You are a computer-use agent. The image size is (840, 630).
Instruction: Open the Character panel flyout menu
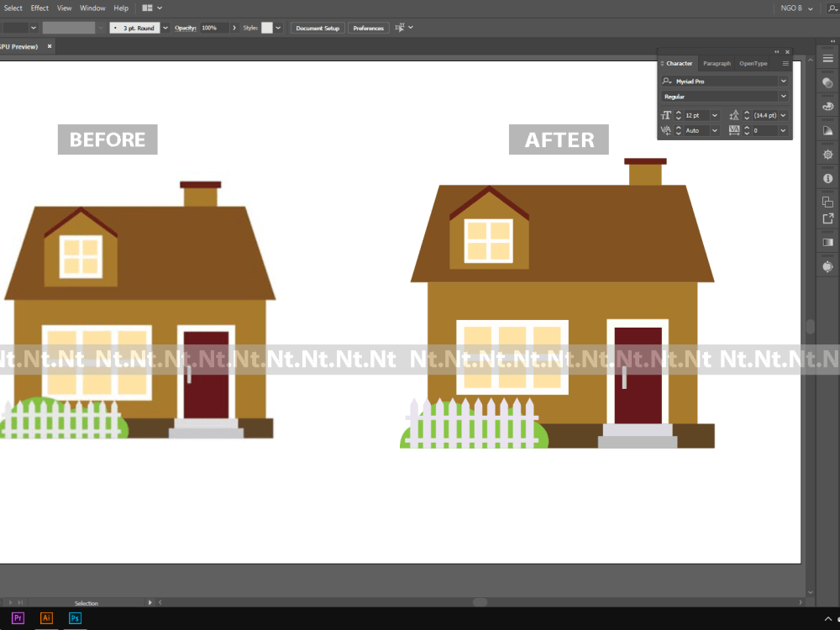pos(785,63)
